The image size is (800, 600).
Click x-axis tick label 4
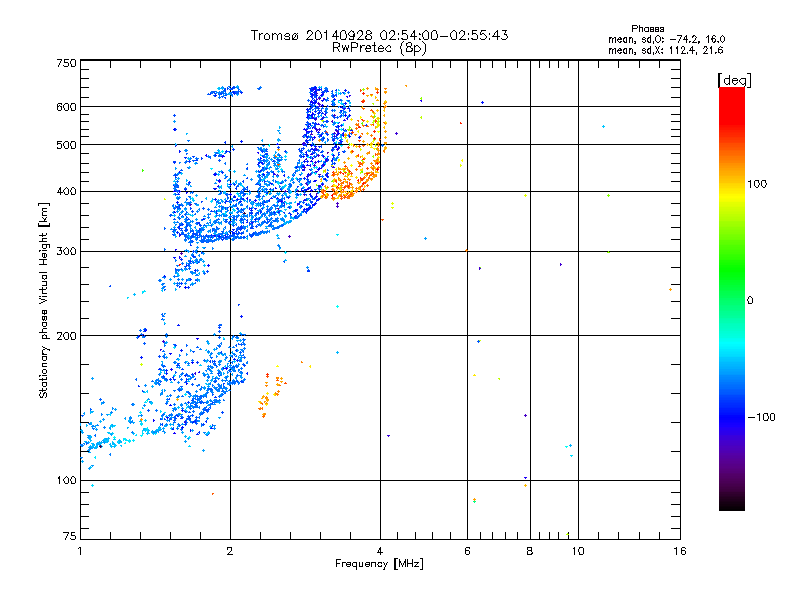coord(380,551)
